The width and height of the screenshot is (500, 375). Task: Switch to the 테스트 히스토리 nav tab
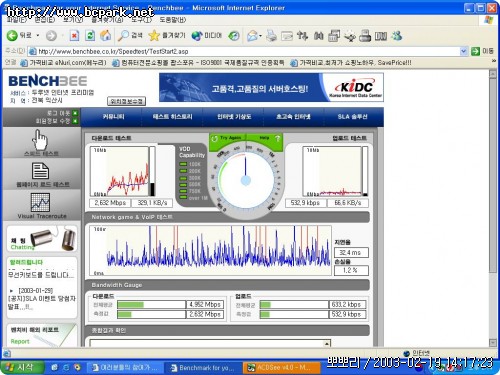pos(172,116)
